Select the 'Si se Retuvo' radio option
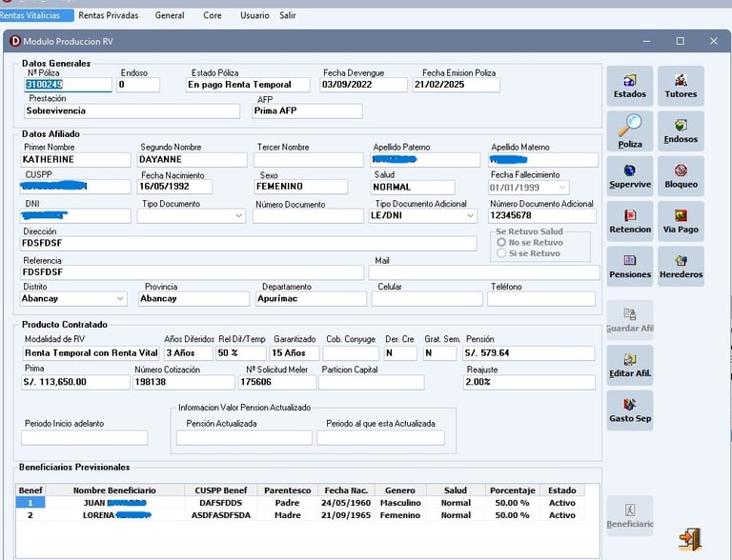This screenshot has width=732, height=560. coord(501,254)
